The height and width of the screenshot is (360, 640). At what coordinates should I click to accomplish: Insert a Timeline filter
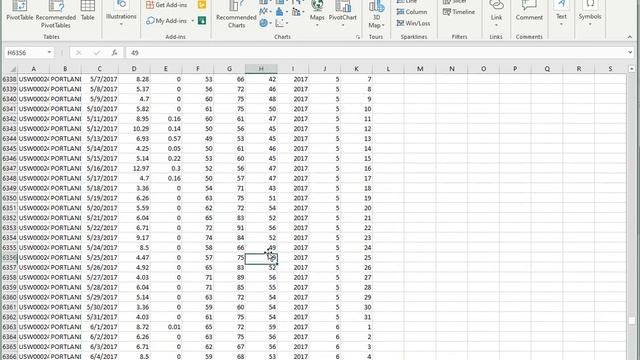tap(459, 12)
